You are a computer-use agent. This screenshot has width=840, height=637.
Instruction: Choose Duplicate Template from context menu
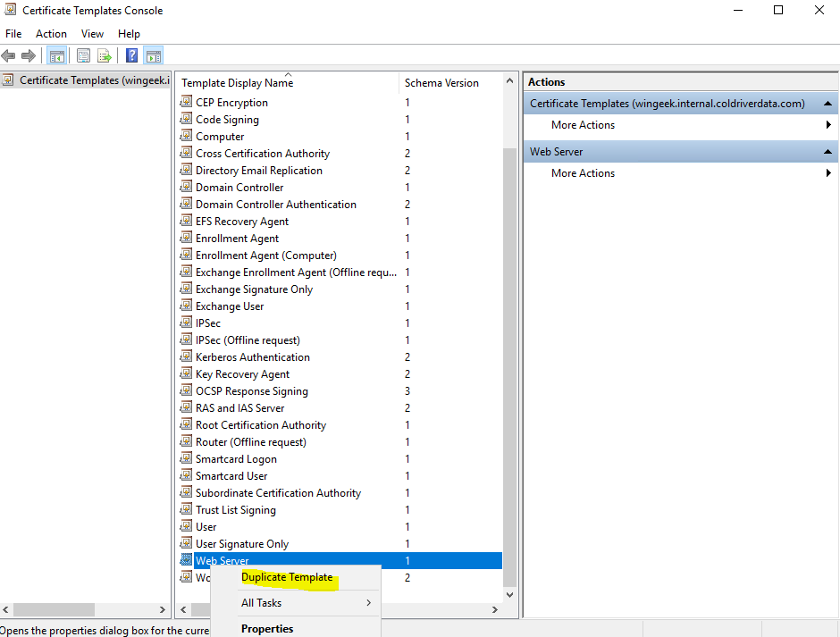tap(287, 577)
